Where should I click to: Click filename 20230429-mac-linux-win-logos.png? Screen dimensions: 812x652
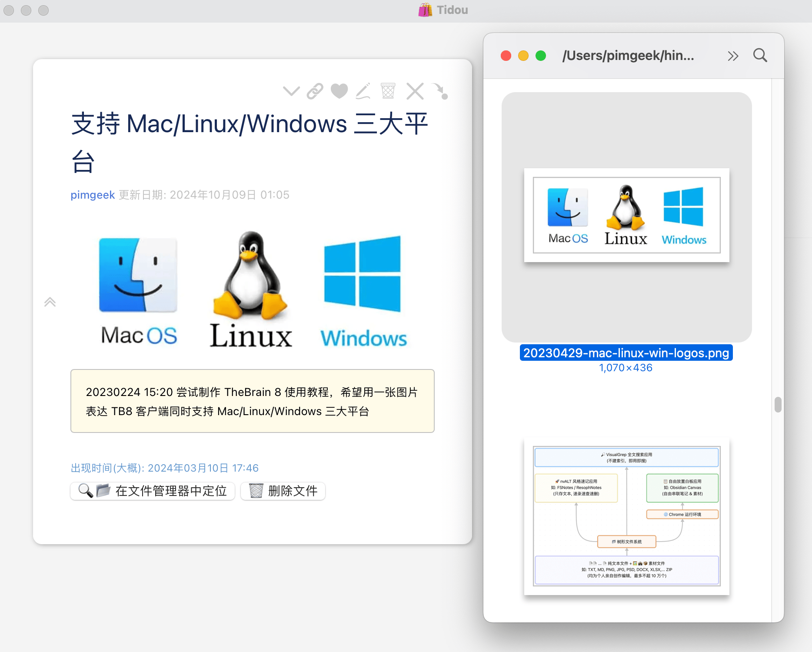click(626, 353)
